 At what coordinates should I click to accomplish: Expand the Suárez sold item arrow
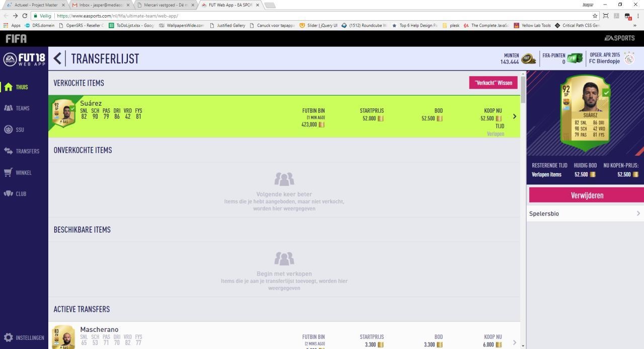coord(514,116)
